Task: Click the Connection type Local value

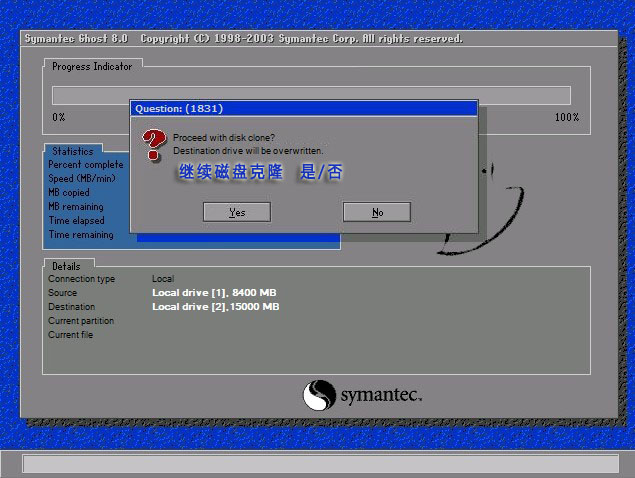Action: pos(163,278)
